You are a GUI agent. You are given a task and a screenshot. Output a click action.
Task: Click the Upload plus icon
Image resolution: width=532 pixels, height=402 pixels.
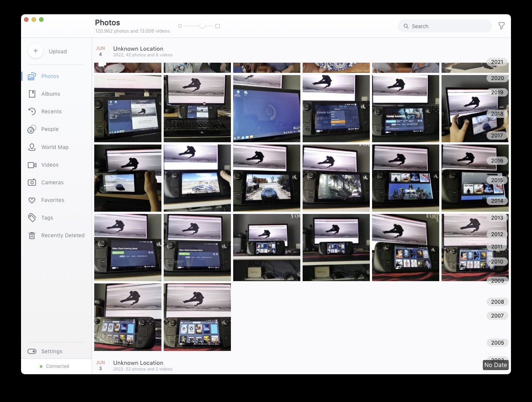point(36,51)
